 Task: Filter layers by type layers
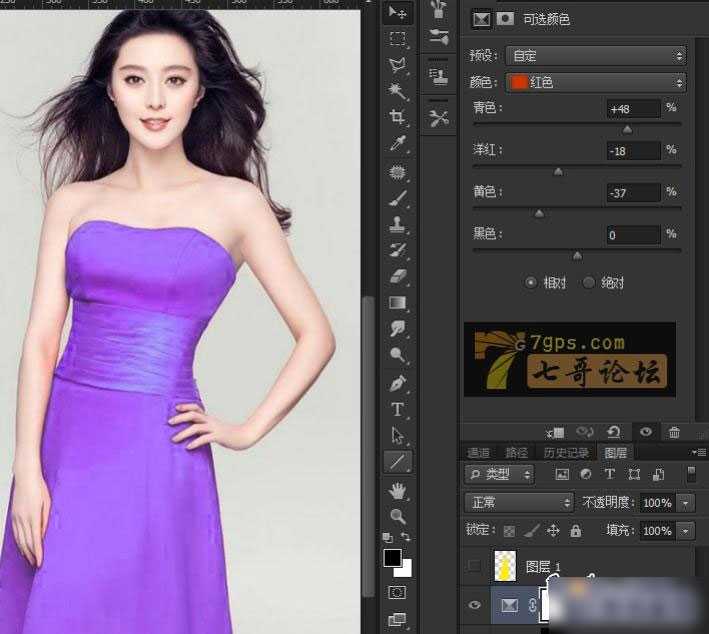click(610, 474)
